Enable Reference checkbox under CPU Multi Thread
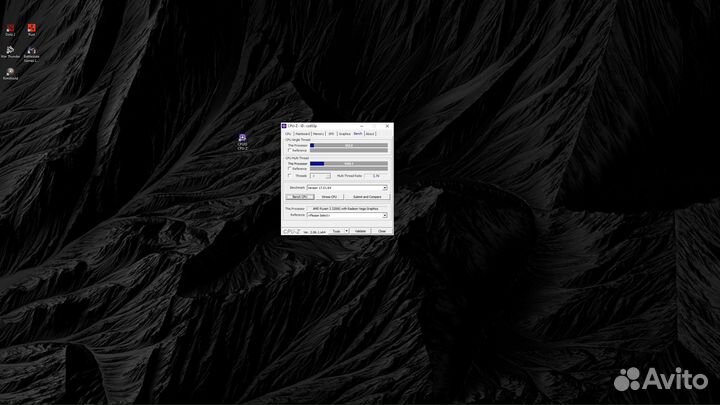720x405 pixels. coord(289,168)
